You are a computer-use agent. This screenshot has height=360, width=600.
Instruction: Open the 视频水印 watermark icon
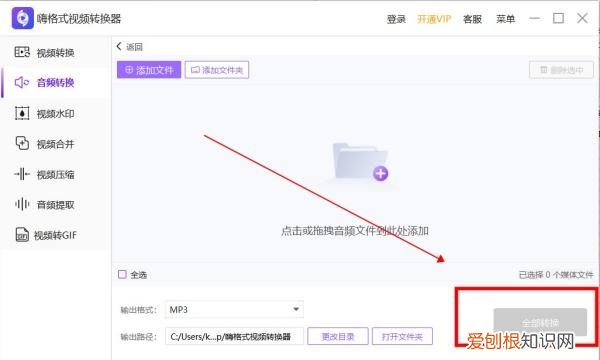coord(22,113)
